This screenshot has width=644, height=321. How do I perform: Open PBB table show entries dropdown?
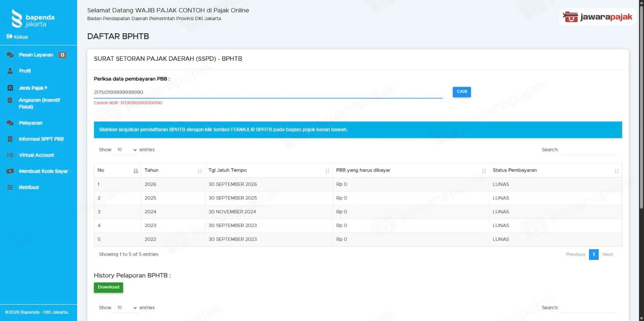(x=126, y=150)
